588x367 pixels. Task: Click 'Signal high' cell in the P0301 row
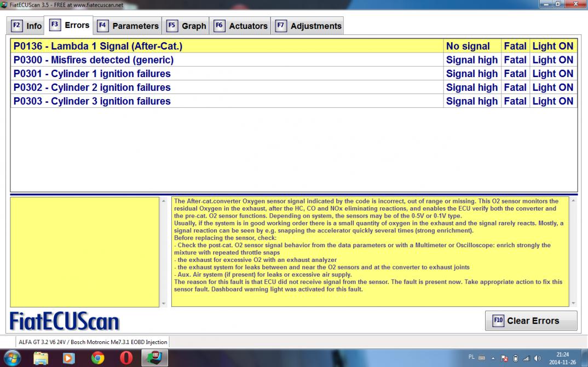(472, 74)
